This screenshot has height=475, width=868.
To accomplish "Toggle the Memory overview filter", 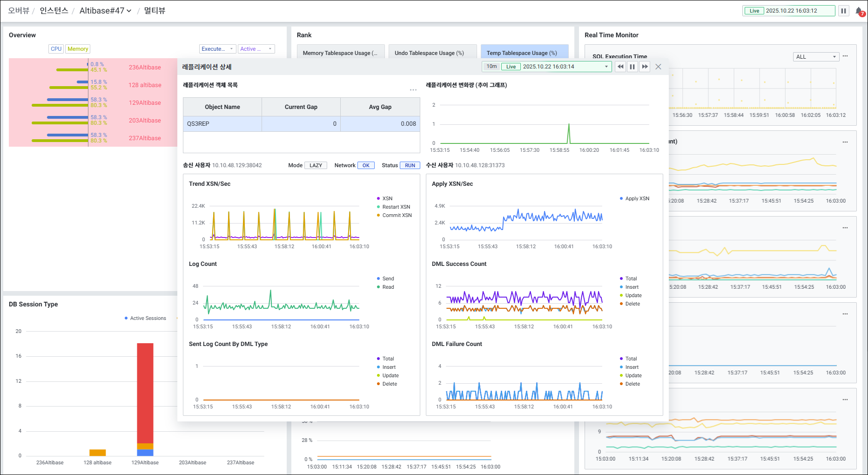I will point(78,49).
